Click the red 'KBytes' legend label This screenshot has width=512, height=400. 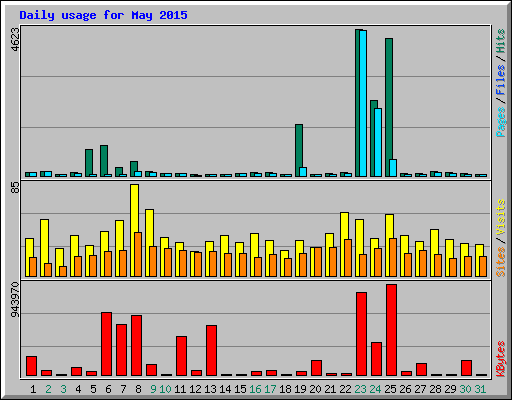501,359
